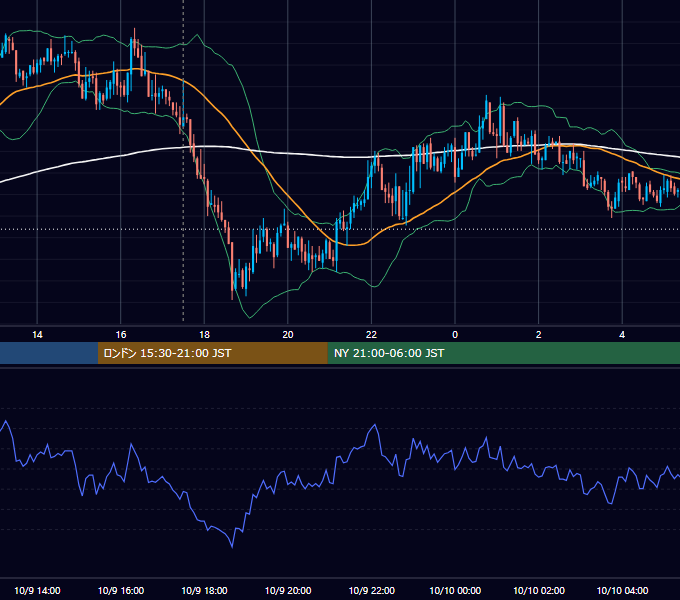Click the 10/10 00:00 indicator axis label

[455, 590]
